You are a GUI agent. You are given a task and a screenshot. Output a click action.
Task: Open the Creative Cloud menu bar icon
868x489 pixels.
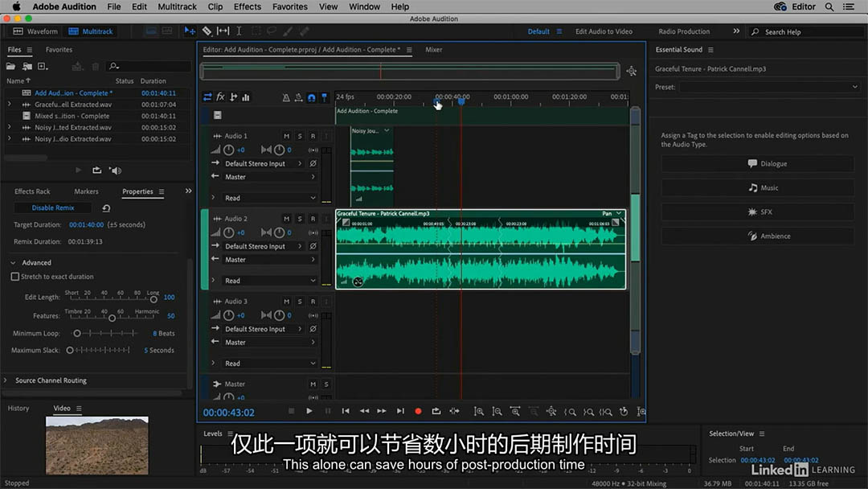click(780, 6)
